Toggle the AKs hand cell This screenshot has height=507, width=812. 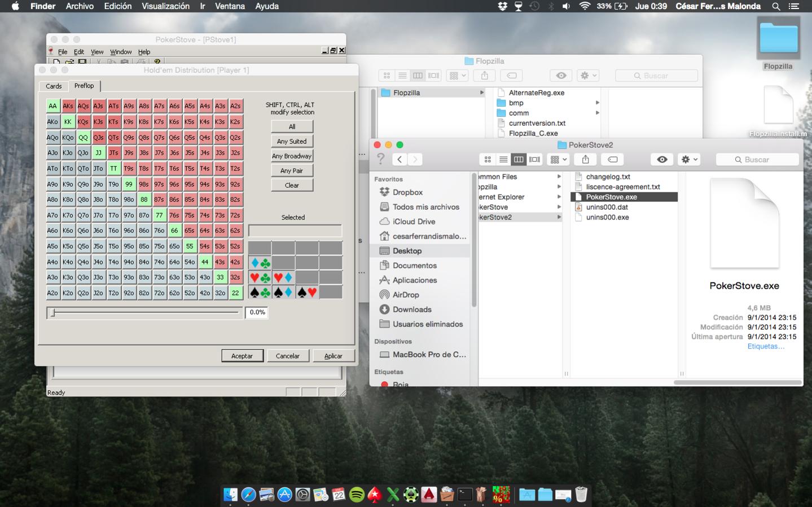[68, 106]
